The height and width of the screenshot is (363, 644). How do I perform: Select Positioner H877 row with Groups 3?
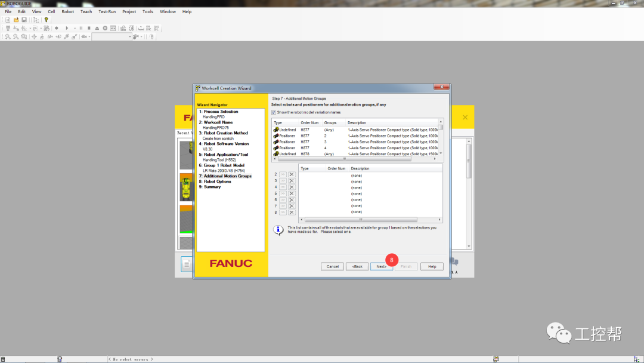point(355,142)
